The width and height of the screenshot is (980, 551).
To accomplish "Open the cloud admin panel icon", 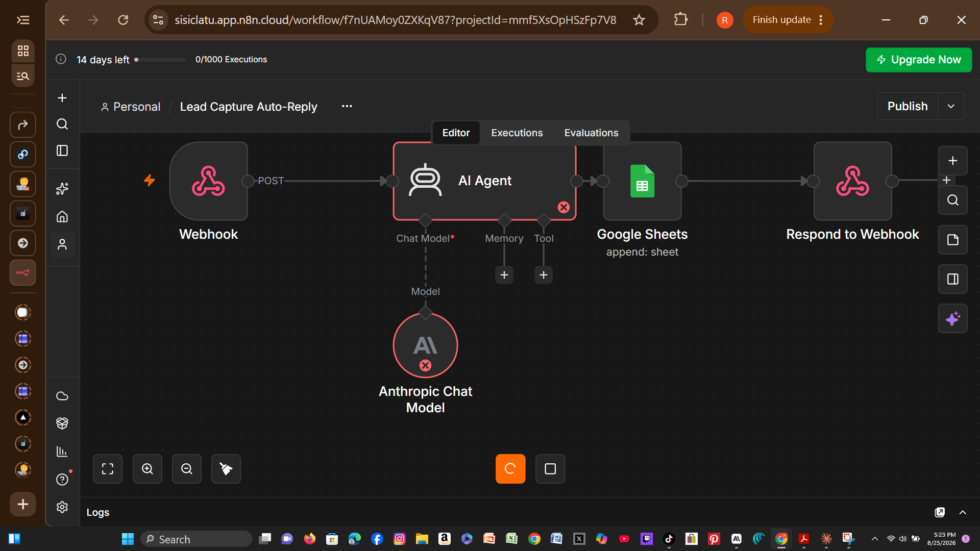I will (62, 396).
